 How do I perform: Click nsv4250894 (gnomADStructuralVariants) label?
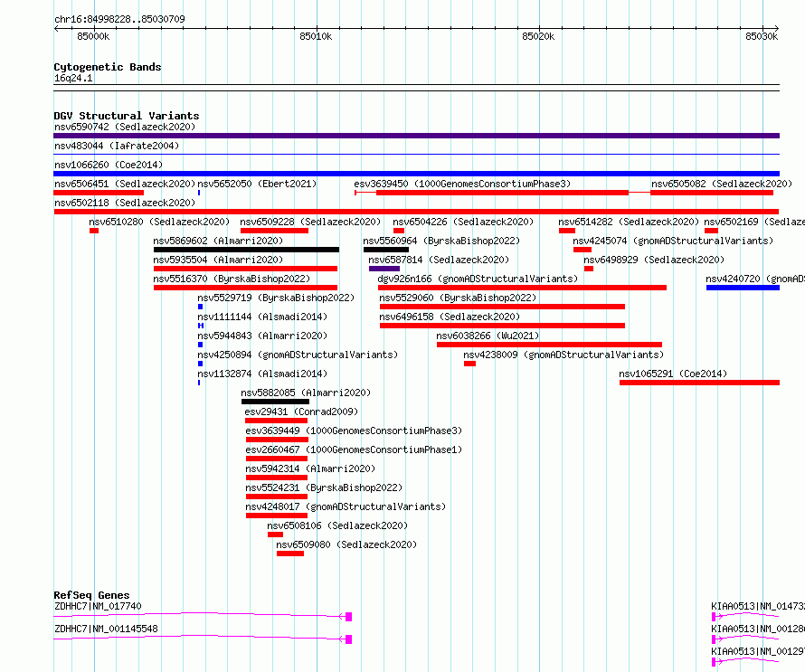[298, 355]
